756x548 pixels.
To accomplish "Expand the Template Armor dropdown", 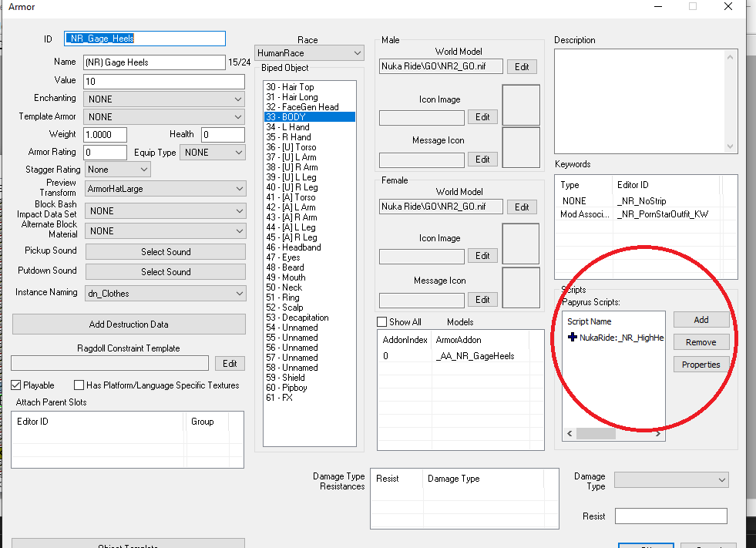I will coord(164,116).
